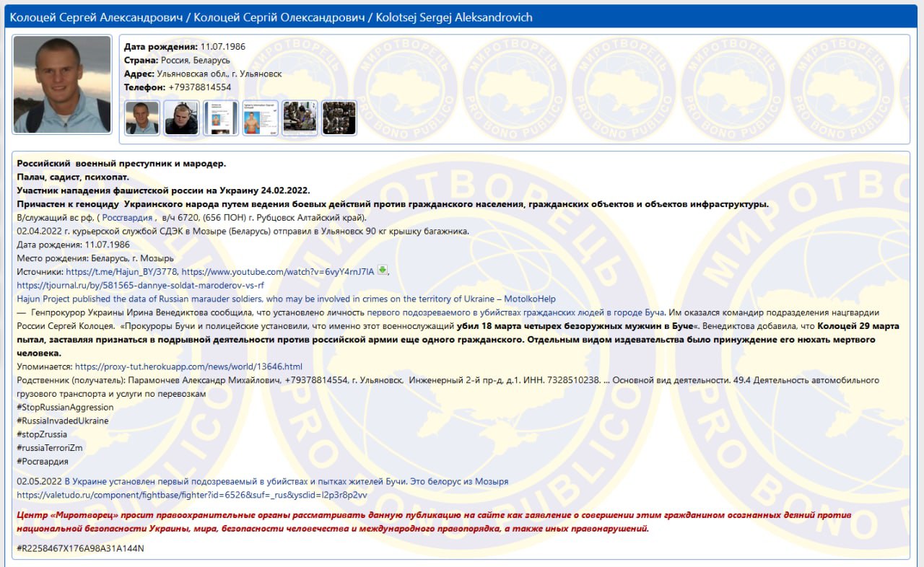Viewport: 924px width, 567px height.
Task: Follow the tjournal.ru source link
Action: tap(139, 286)
